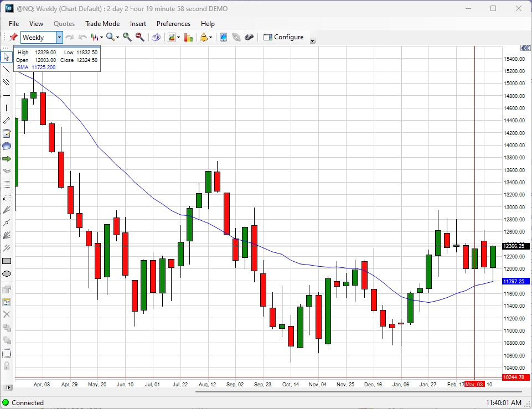Click the mobile phone icon in toolbar

click(x=224, y=37)
